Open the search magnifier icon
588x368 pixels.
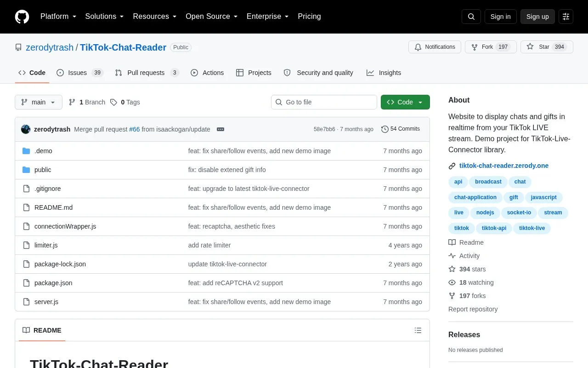tap(471, 17)
